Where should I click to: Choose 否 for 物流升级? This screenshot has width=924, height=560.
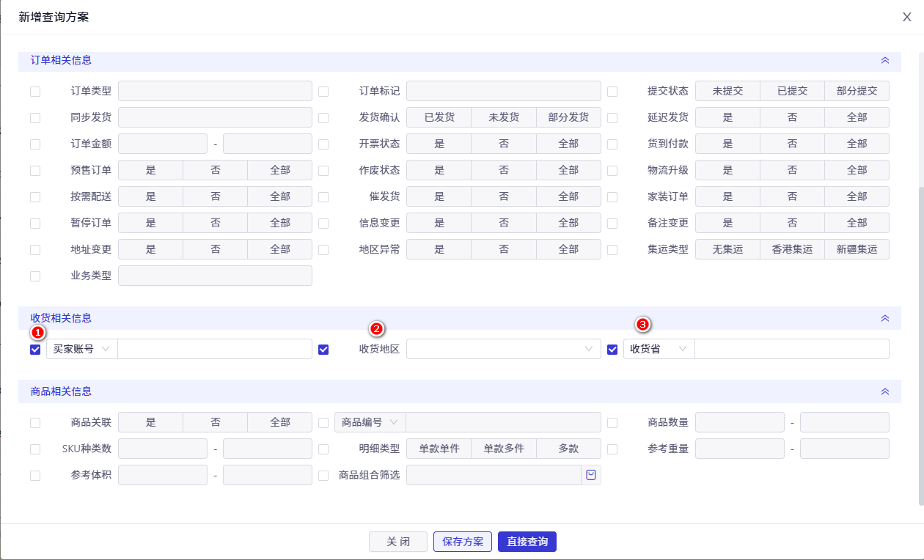pos(792,170)
